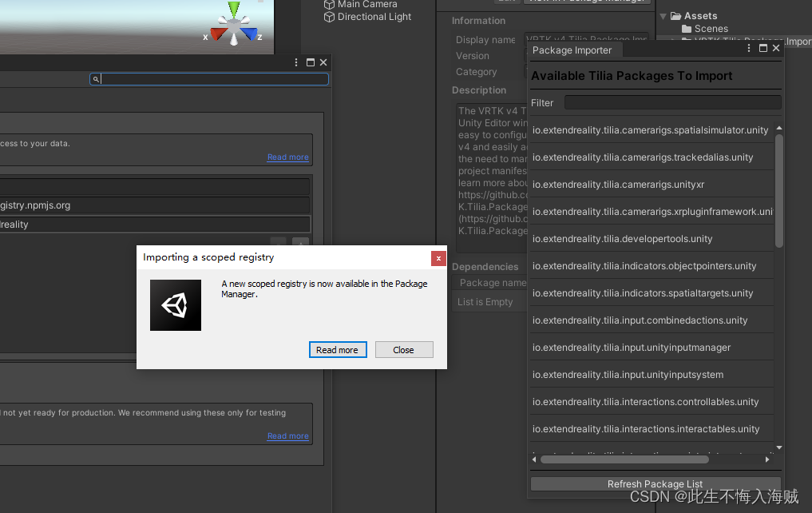Screen dimensions: 812x513
Task: Click the Unity logo in the dialog
Action: (x=176, y=305)
